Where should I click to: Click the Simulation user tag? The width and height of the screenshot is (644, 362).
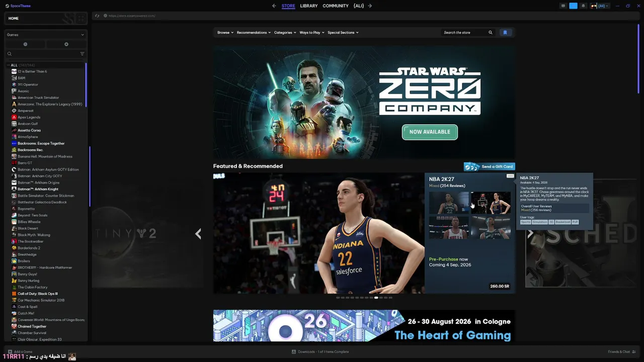tap(540, 222)
